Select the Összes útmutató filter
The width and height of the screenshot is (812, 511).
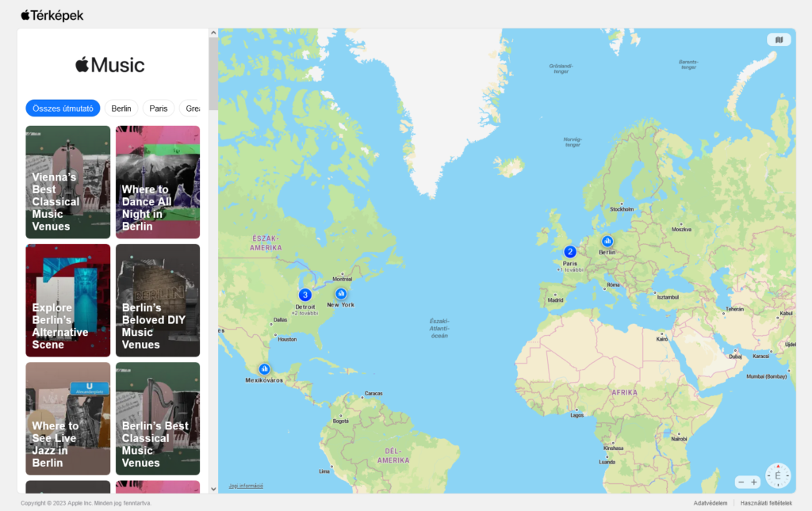pyautogui.click(x=63, y=109)
